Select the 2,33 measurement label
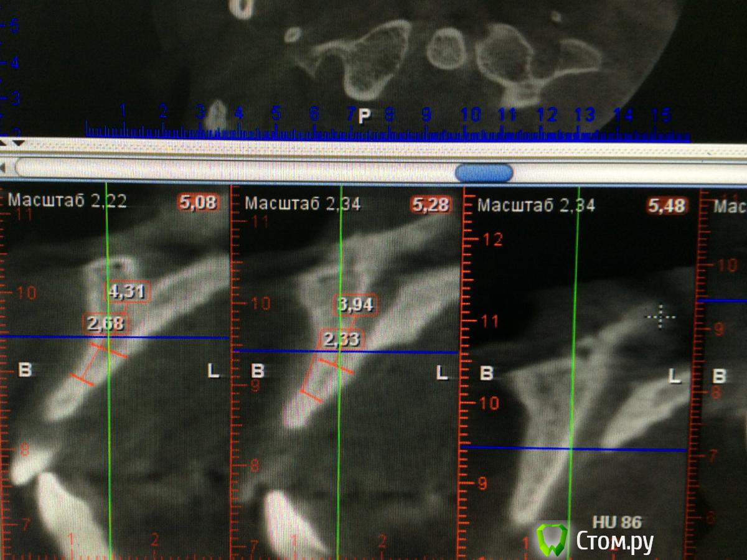 tap(341, 339)
